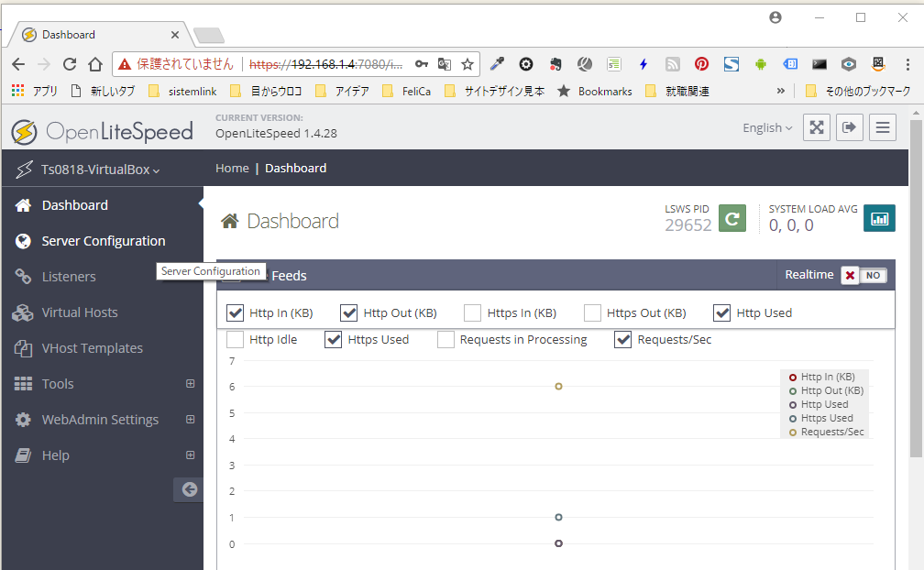Click the Tools grid icon
This screenshot has width=924, height=570.
pyautogui.click(x=23, y=384)
